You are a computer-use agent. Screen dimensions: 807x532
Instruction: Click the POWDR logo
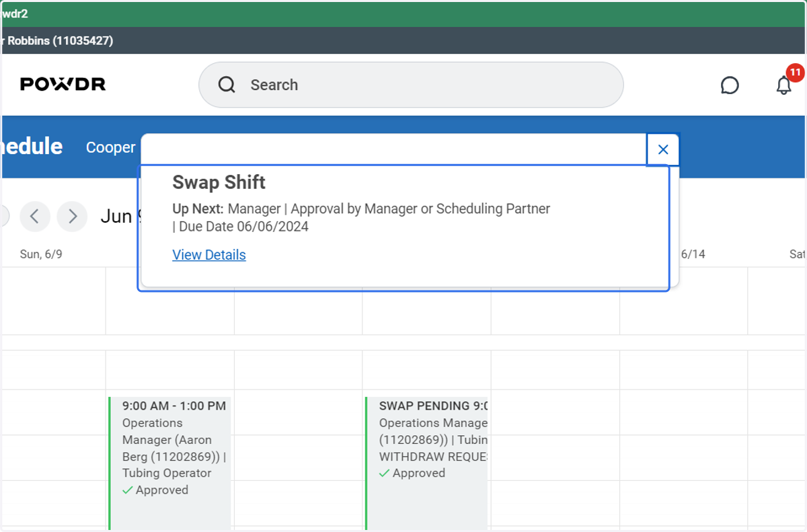coord(63,84)
